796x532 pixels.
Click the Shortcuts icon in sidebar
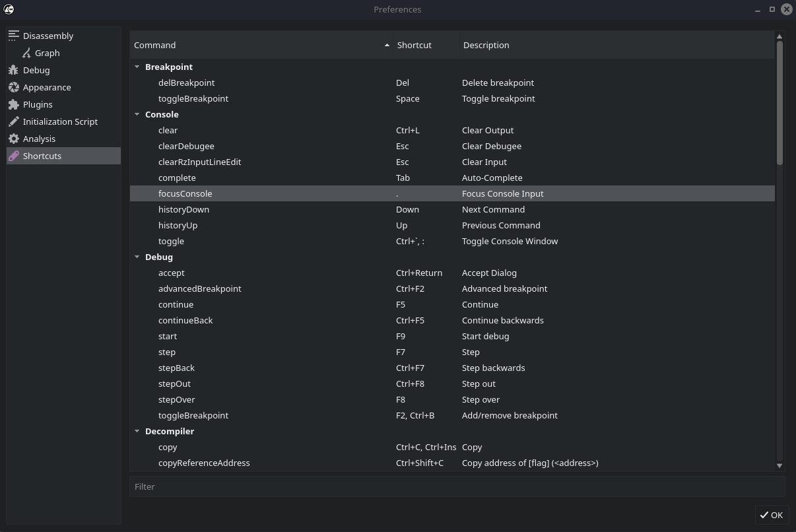14,156
